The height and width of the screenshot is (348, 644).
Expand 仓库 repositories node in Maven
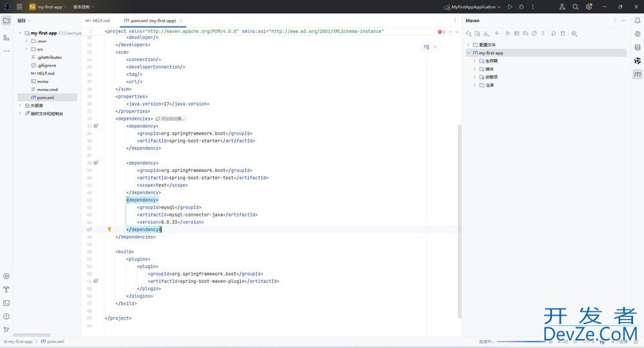[x=475, y=85]
